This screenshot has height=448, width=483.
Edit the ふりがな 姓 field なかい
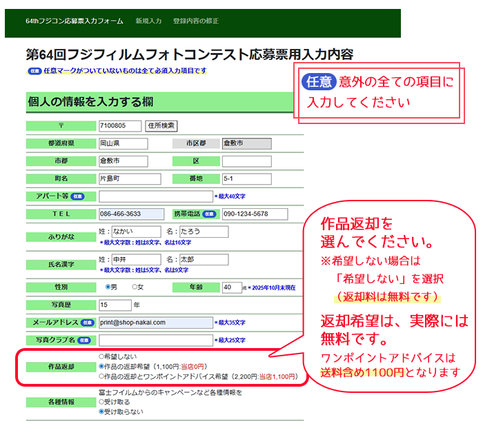coord(137,232)
